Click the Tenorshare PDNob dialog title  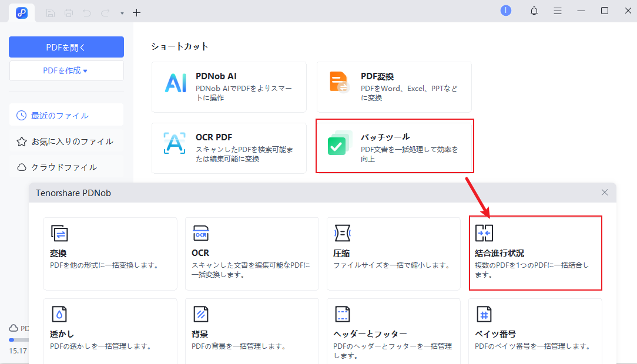point(73,193)
